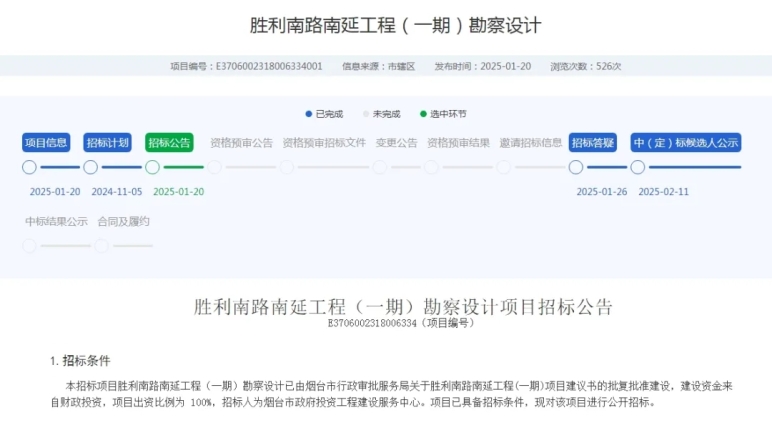Image resolution: width=772 pixels, height=430 pixels.
Task: Open the 资格预审结果 step label
Action: 458,143
